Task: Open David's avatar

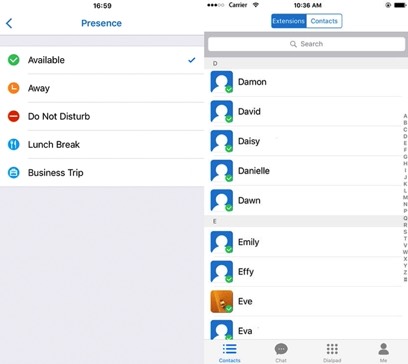Action: point(222,111)
